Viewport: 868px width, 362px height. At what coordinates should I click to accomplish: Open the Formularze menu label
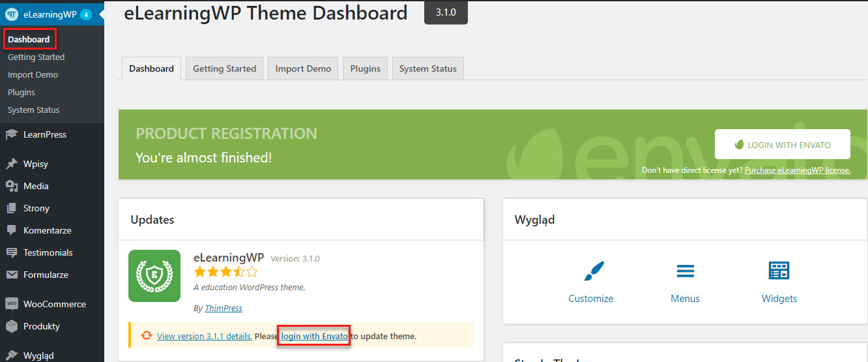(x=46, y=275)
